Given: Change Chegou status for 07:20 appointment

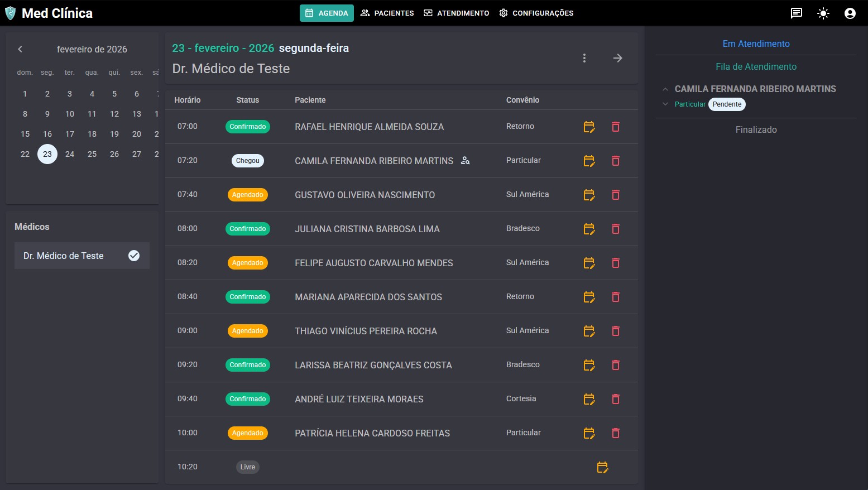Looking at the screenshot, I should click(248, 161).
